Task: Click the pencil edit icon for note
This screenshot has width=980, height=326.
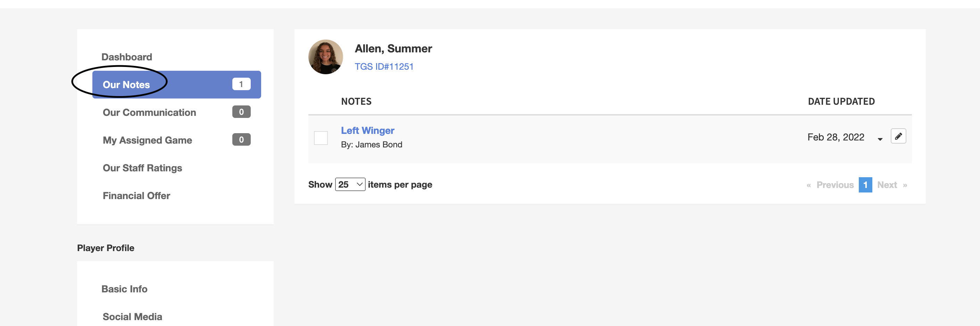Action: tap(898, 136)
